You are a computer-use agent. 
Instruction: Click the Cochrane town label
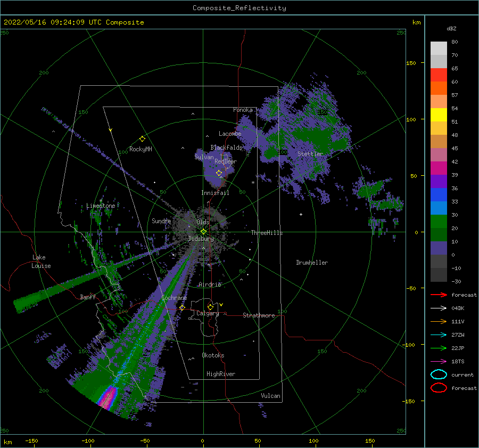174,298
